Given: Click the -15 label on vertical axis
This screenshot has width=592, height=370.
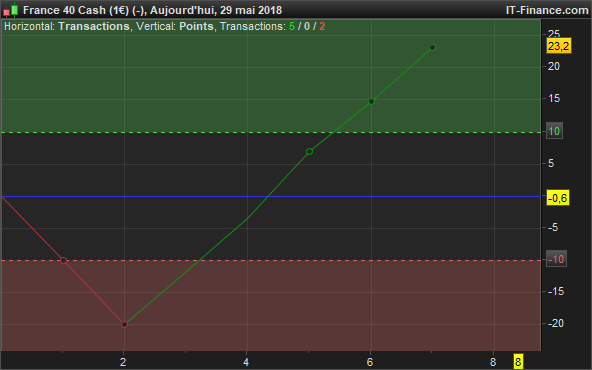Looking at the screenshot, I should 555,291.
